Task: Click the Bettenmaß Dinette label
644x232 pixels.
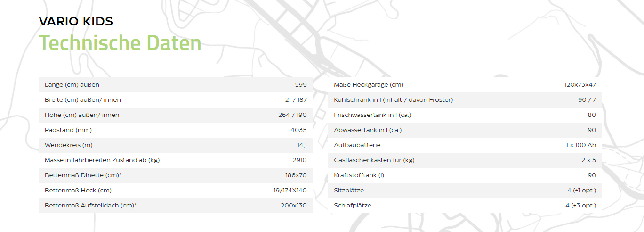Action: [83, 175]
